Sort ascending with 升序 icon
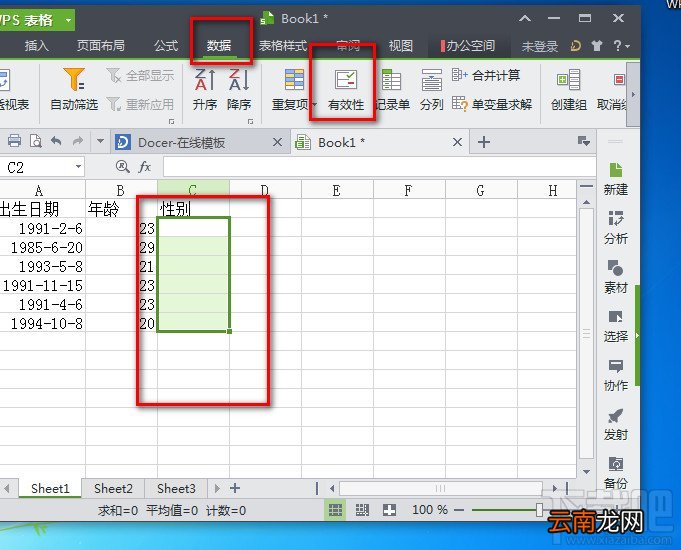Viewport: 681px width, 550px height. point(205,80)
